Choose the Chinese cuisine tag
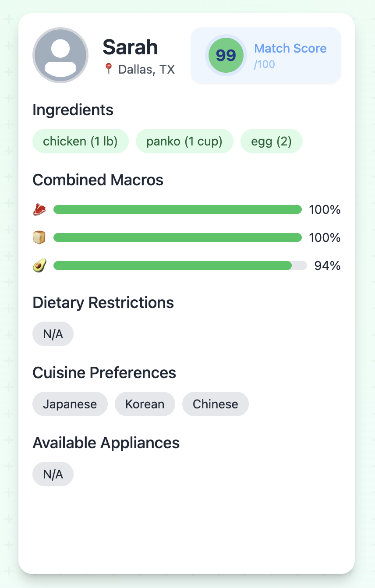375x588 pixels. (216, 404)
